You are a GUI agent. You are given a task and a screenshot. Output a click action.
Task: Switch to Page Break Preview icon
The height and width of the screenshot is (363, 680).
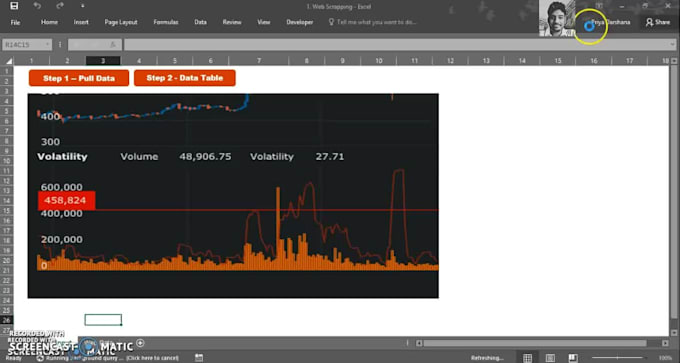[573, 358]
